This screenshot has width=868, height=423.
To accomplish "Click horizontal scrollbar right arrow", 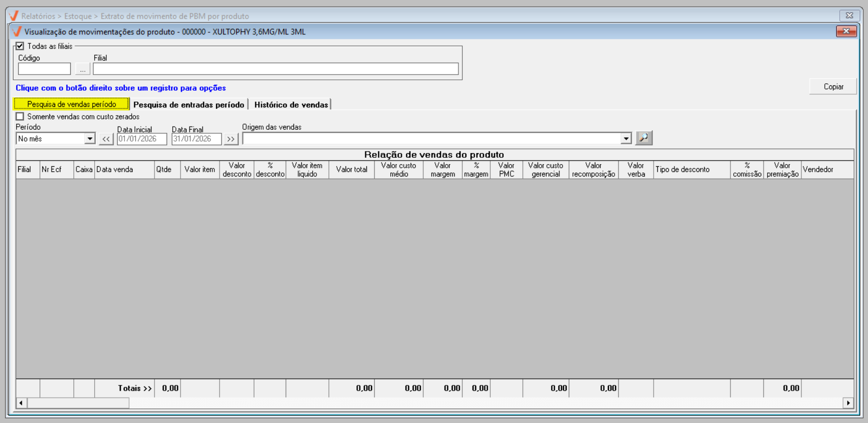I will click(848, 403).
